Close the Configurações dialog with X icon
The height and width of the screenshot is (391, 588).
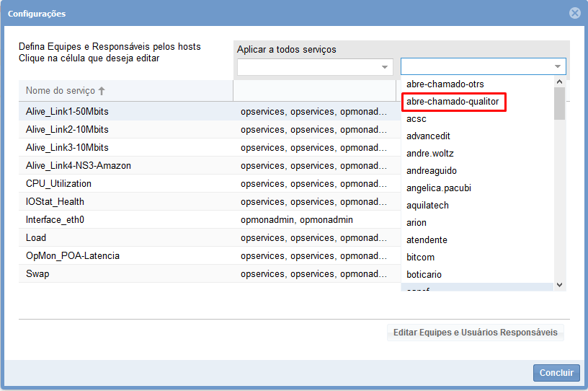[574, 13]
